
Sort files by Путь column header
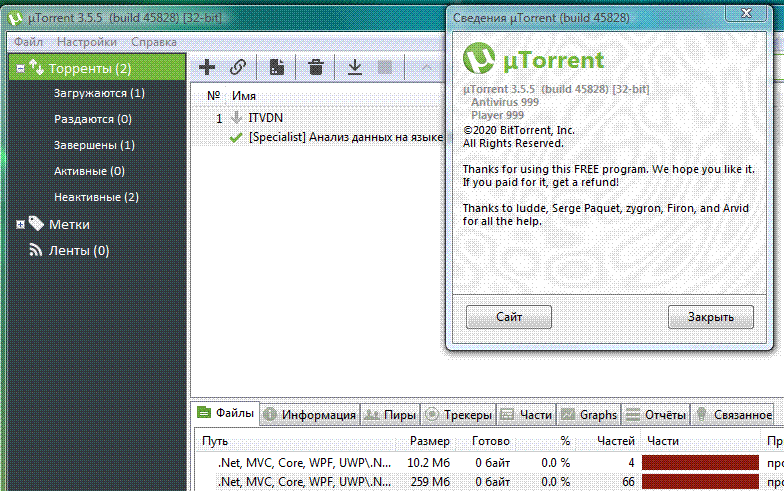click(x=215, y=441)
